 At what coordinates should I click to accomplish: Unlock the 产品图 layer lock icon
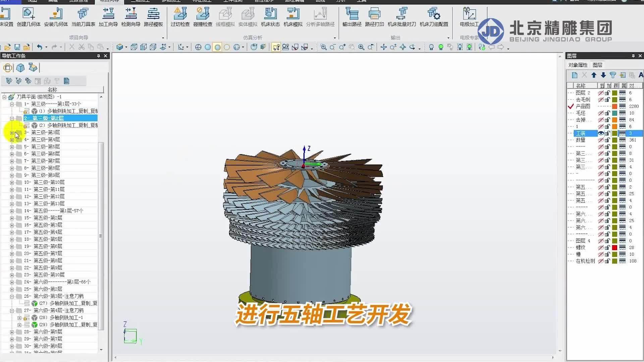(607, 106)
